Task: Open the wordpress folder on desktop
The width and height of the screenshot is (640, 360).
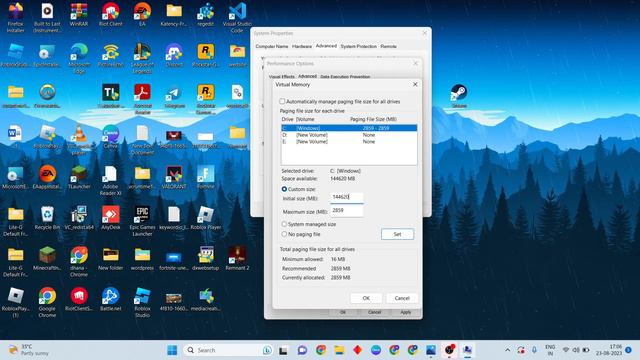Action: pyautogui.click(x=142, y=259)
